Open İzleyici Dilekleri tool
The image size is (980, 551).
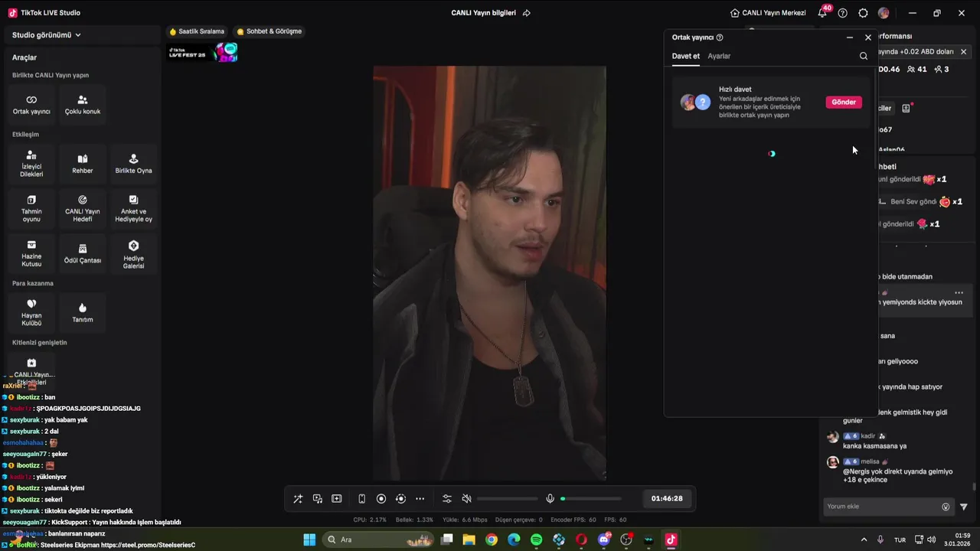(31, 164)
